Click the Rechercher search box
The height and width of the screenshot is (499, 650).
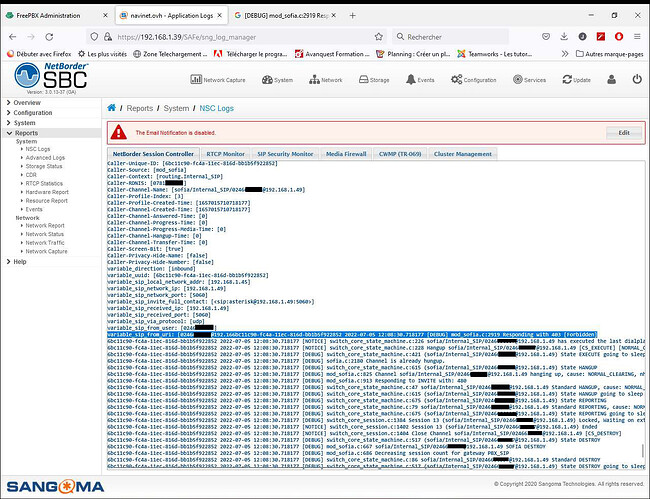(x=451, y=37)
